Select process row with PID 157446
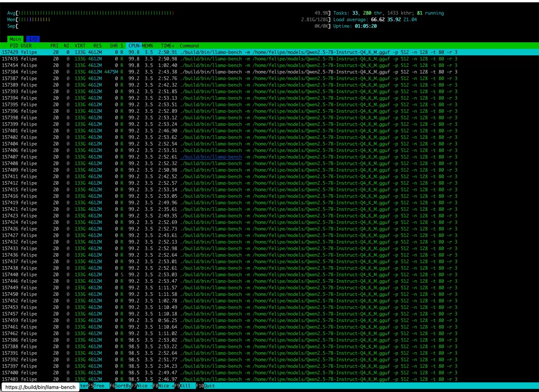This screenshot has height=392, width=539. click(269, 281)
